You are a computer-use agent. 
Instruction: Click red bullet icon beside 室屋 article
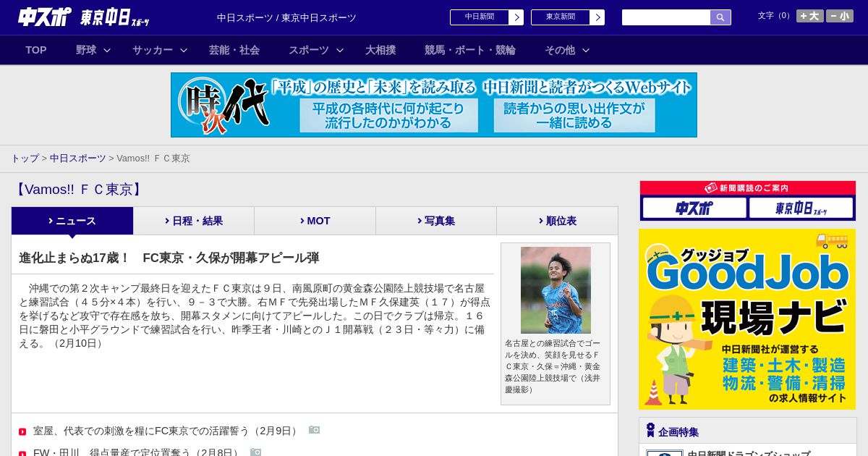tap(22, 431)
